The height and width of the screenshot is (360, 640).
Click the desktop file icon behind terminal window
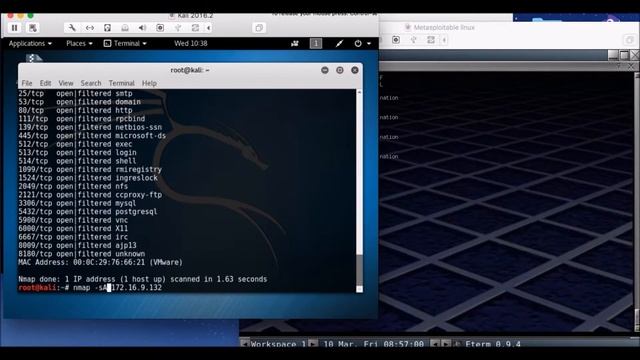tap(33, 58)
